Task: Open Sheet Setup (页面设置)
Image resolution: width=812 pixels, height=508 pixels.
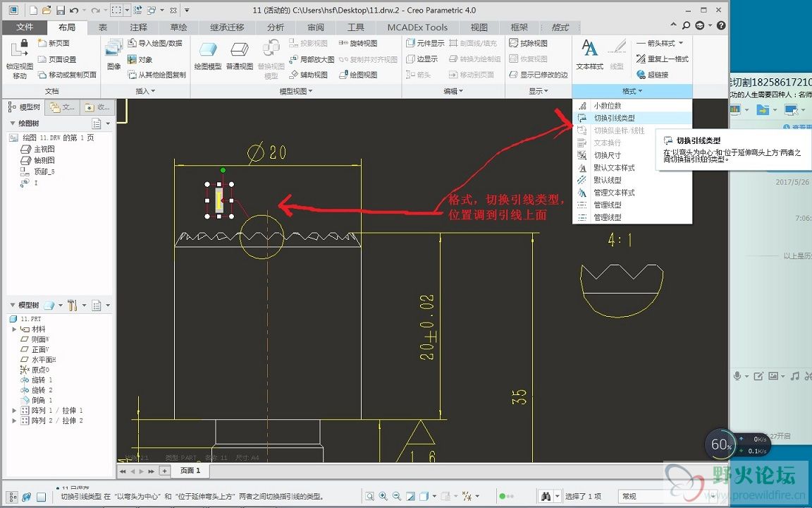Action: coord(57,59)
